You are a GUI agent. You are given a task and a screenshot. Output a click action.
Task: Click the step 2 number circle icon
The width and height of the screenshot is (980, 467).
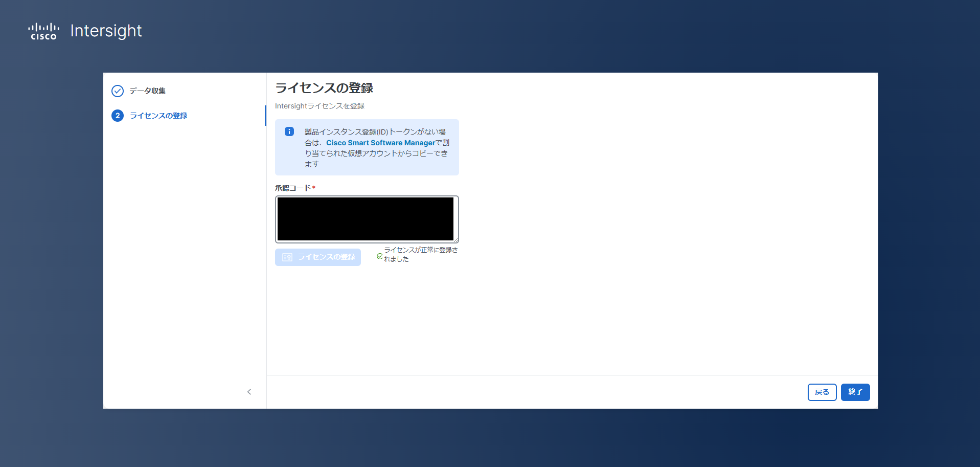[118, 116]
